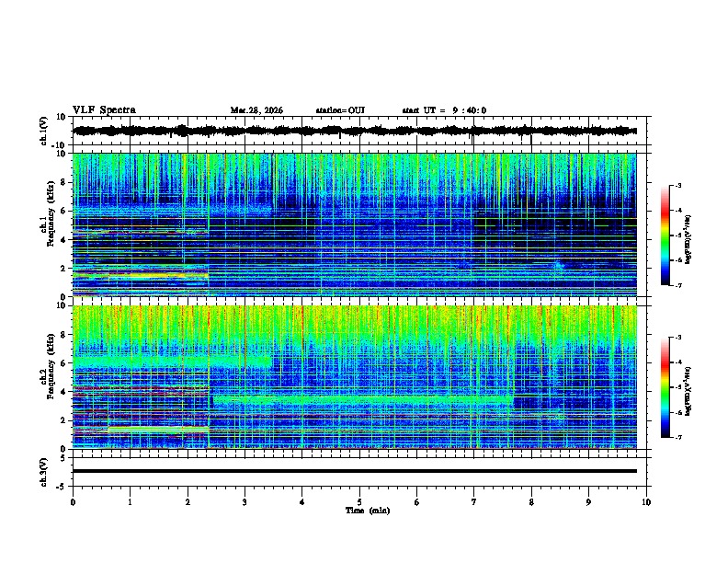Click the green 3.5 kHz band in ch.2 spectrogram
Viewport: 728px width, 563px height.
[362, 399]
